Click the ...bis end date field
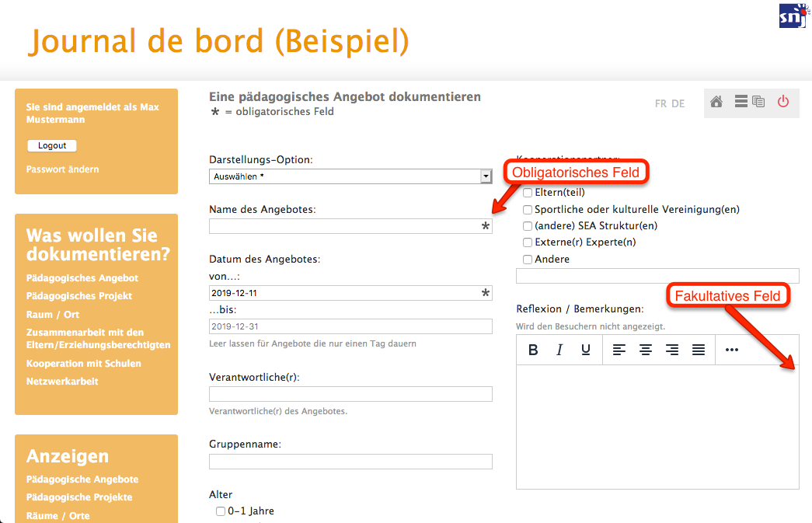 [350, 326]
